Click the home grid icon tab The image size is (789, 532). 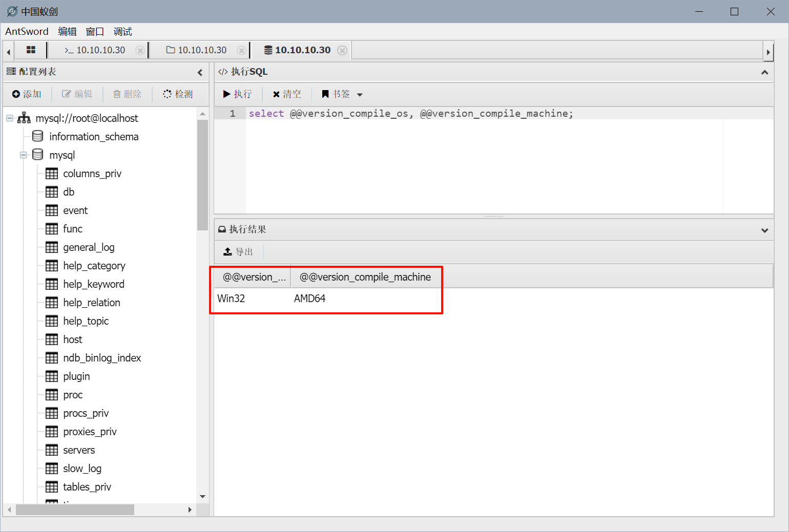point(31,50)
